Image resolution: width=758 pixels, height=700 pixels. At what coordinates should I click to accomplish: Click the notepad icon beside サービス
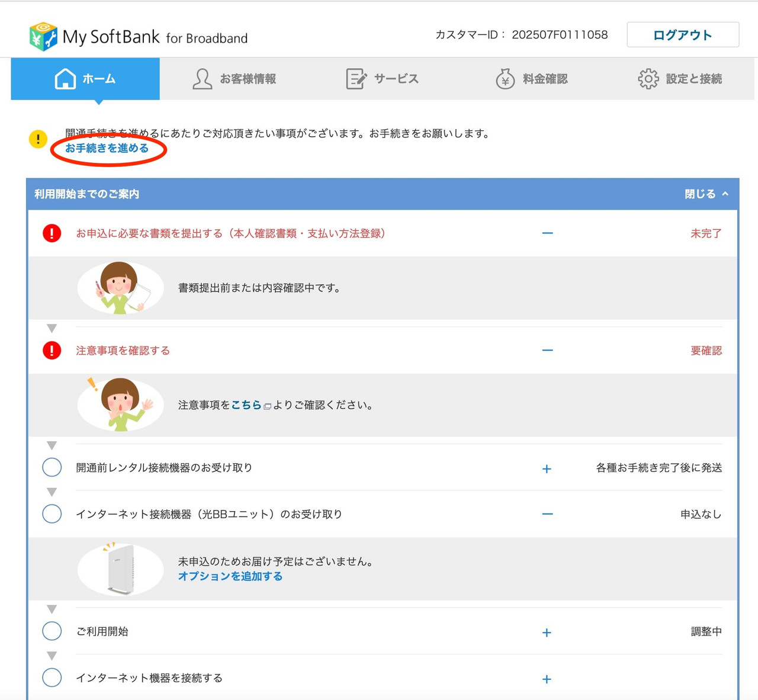[x=356, y=79]
